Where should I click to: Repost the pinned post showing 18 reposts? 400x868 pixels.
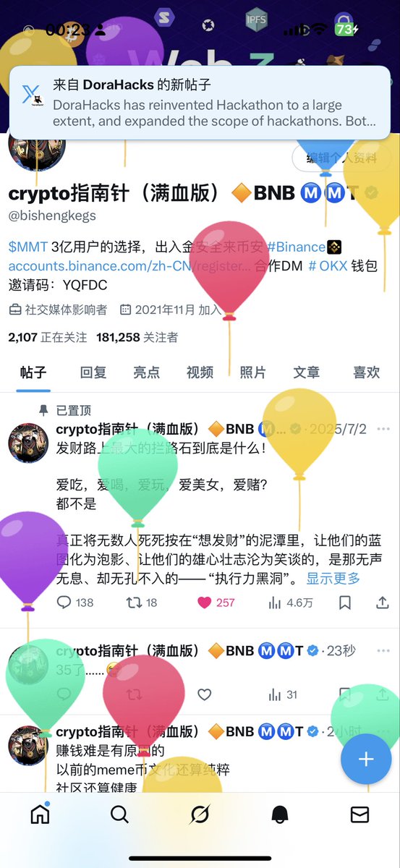[142, 602]
